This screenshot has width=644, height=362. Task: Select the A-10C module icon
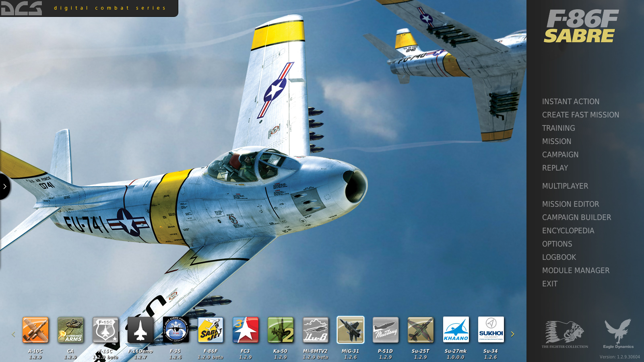pyautogui.click(x=35, y=330)
